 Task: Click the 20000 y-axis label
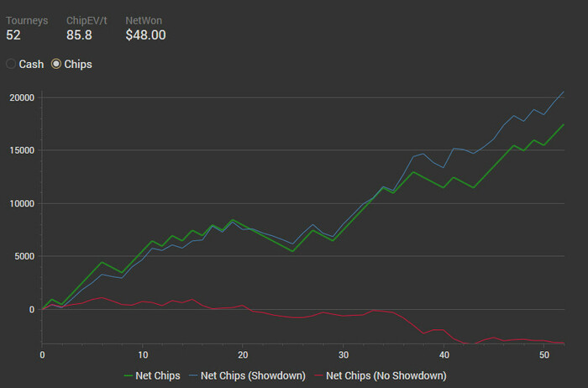20,97
